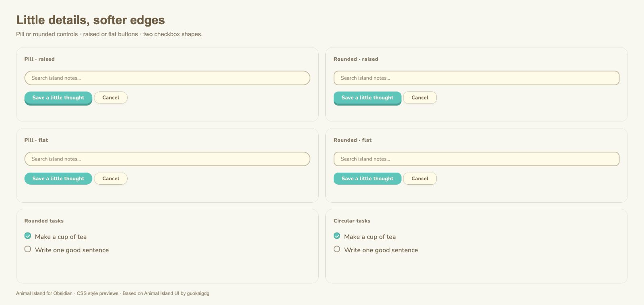Click 'Save a little thought' in Rounded flat card
Viewport: 644px width, 305px height.
tap(367, 179)
